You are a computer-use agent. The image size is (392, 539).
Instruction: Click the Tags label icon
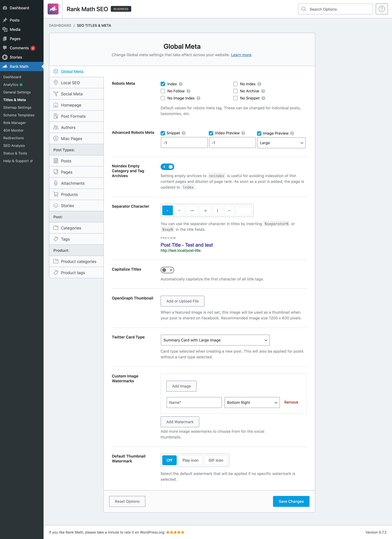56,239
